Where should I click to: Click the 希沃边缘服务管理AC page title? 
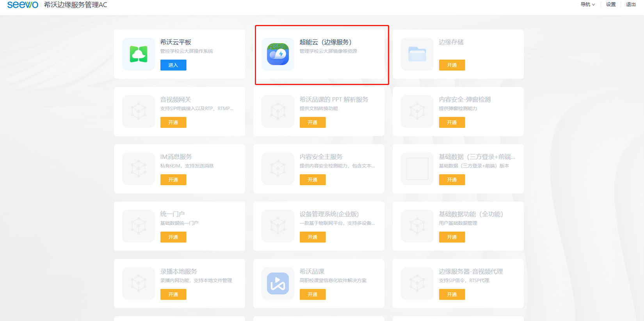[75, 5]
